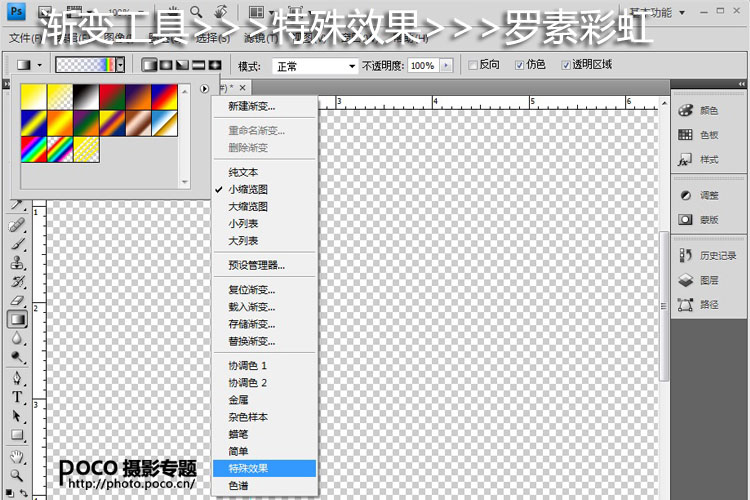The height and width of the screenshot is (500, 750).
Task: Select the Healing Brush tool
Action: [17, 224]
